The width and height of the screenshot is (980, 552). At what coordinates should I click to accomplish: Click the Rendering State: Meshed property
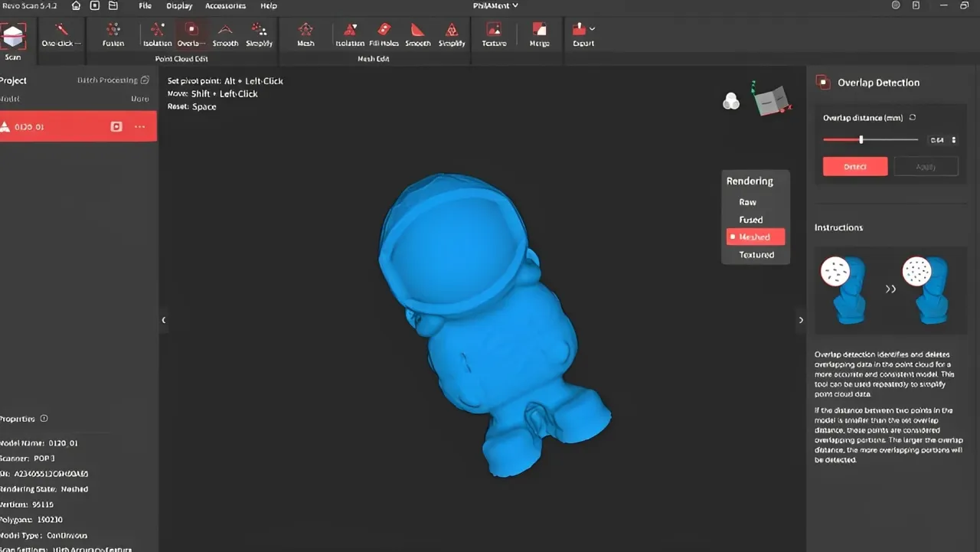pyautogui.click(x=46, y=489)
